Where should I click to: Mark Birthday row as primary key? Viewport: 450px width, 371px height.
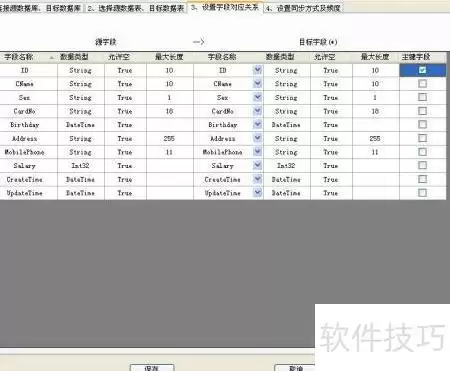click(422, 125)
